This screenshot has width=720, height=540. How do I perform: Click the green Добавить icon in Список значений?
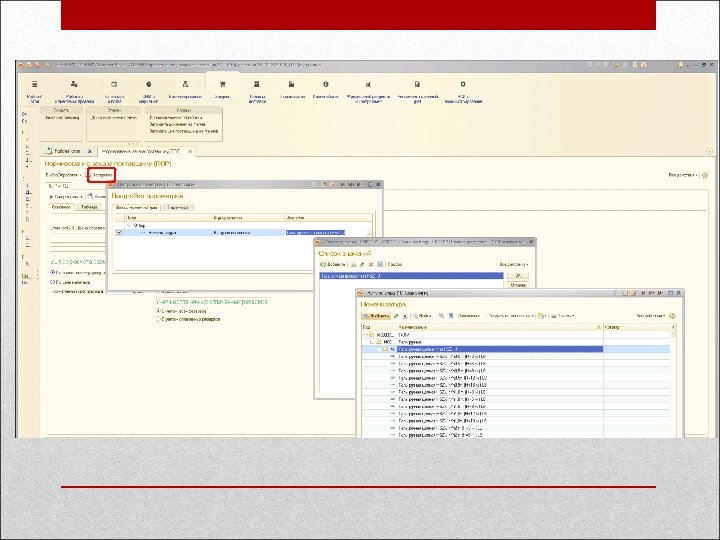click(323, 264)
